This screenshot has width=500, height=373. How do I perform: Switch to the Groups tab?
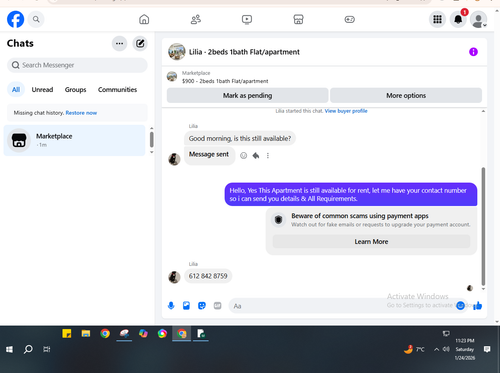(75, 89)
